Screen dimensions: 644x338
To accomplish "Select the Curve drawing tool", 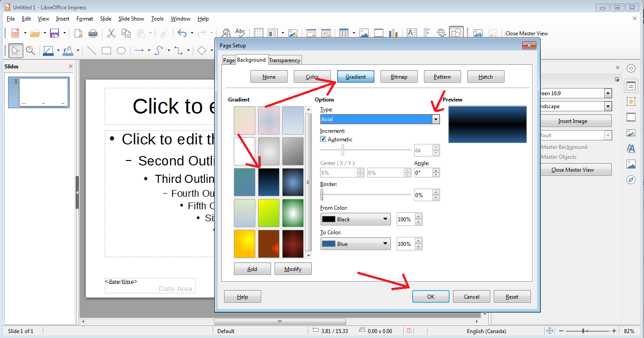I will [159, 51].
